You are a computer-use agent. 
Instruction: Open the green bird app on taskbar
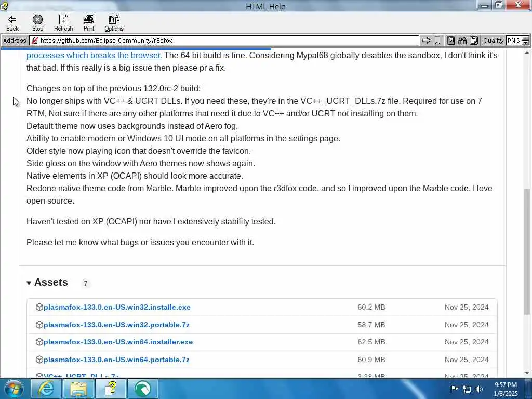point(143,389)
